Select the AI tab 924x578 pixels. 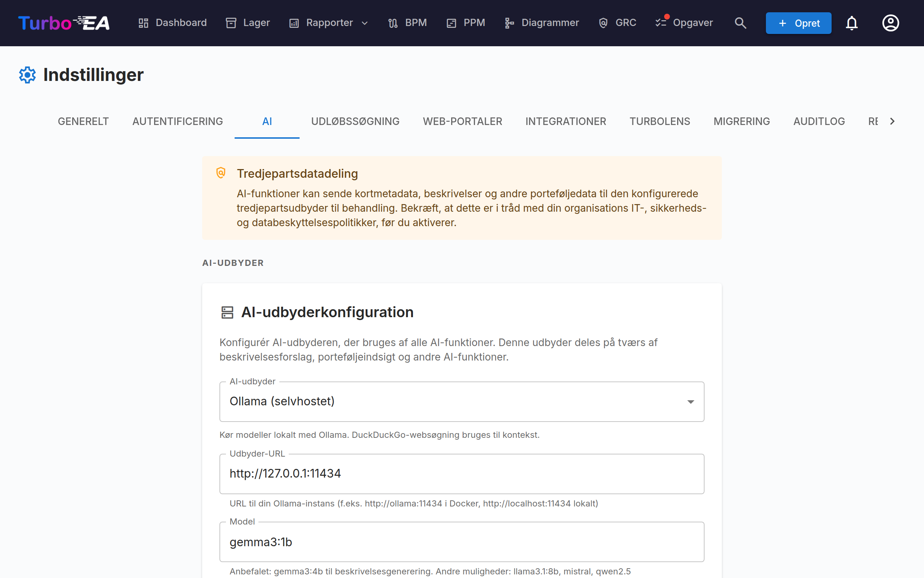point(267,121)
